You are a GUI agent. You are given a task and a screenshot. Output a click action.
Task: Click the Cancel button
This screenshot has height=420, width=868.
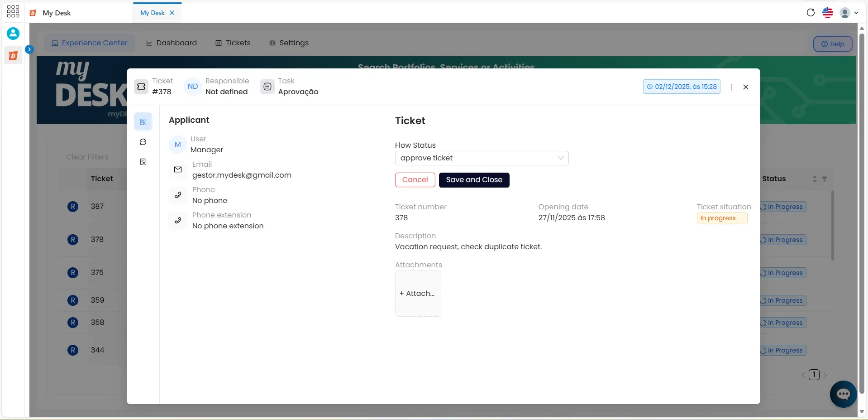coord(415,180)
